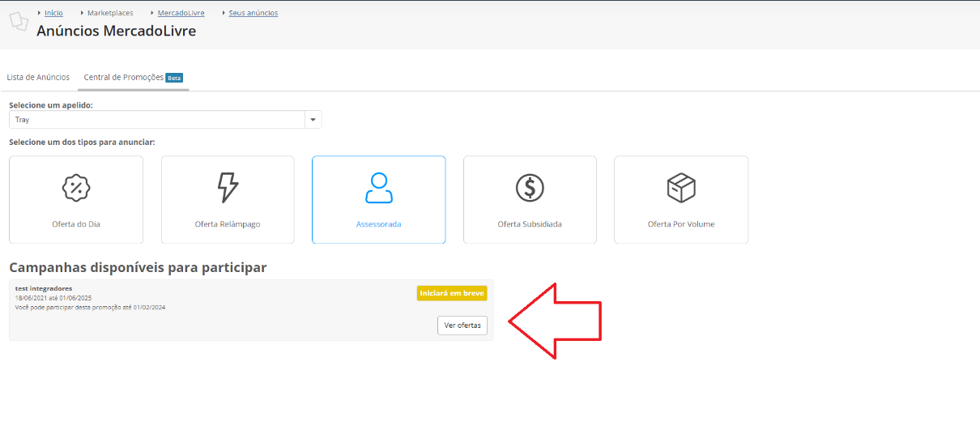
Task: Open Seus anúncios breadcrumb link
Action: click(x=254, y=13)
